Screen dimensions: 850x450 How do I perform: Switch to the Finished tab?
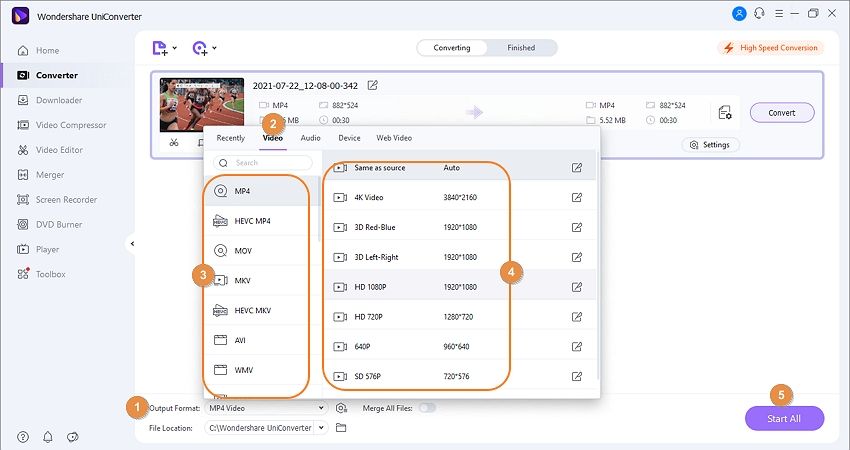click(x=521, y=48)
